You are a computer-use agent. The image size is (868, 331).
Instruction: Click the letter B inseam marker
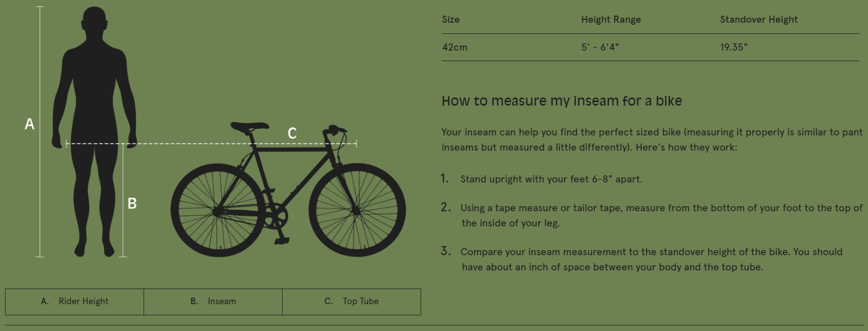132,203
